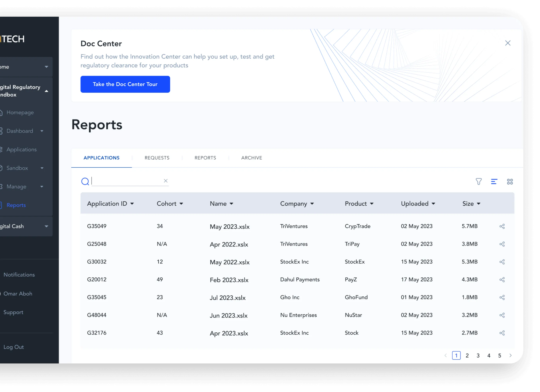The height and width of the screenshot is (392, 540).
Task: Click the share icon for G35049
Action: pyautogui.click(x=502, y=226)
